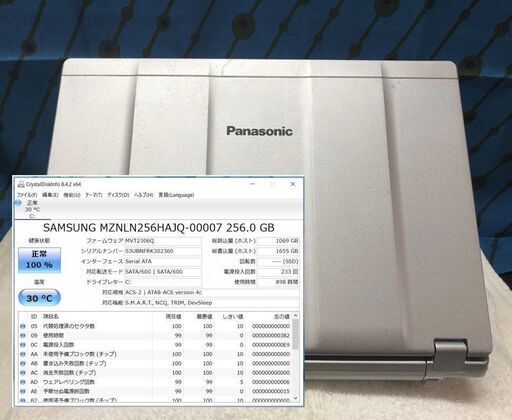Open the ディスク(D) menu

click(118, 195)
